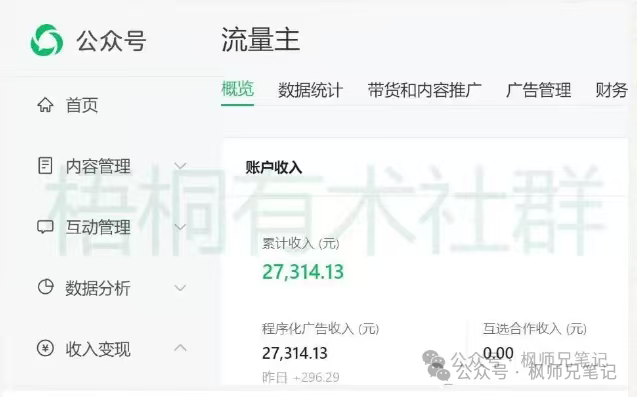Click the 互动管理 chat bubble icon
The image size is (637, 397).
coord(45,227)
